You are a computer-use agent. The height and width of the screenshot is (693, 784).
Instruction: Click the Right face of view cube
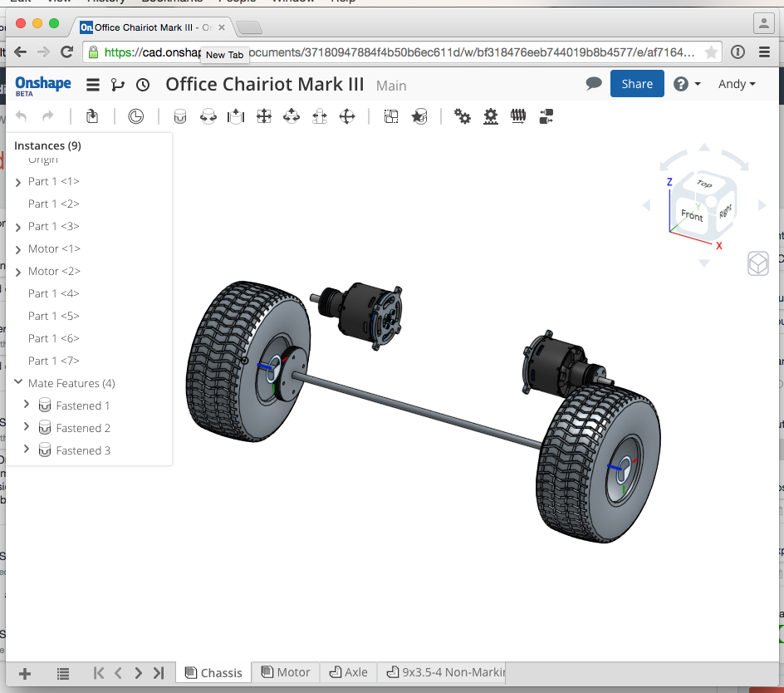[726, 211]
